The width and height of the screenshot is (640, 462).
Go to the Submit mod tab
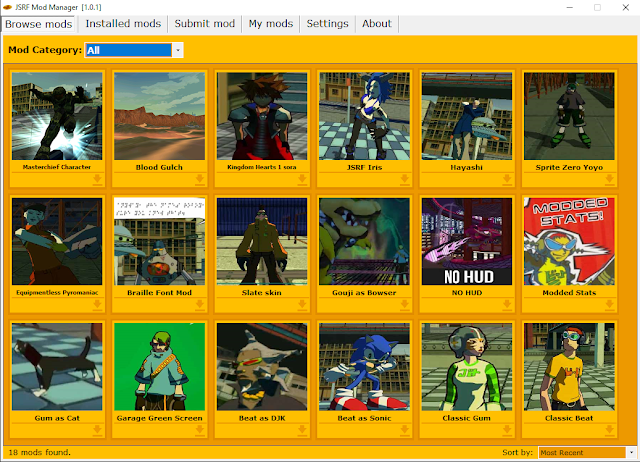pyautogui.click(x=204, y=24)
